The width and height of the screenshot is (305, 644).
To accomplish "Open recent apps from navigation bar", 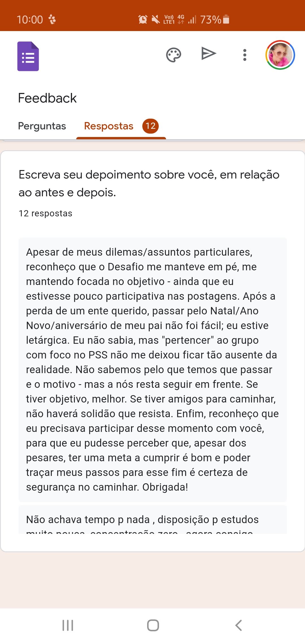I will (x=68, y=625).
